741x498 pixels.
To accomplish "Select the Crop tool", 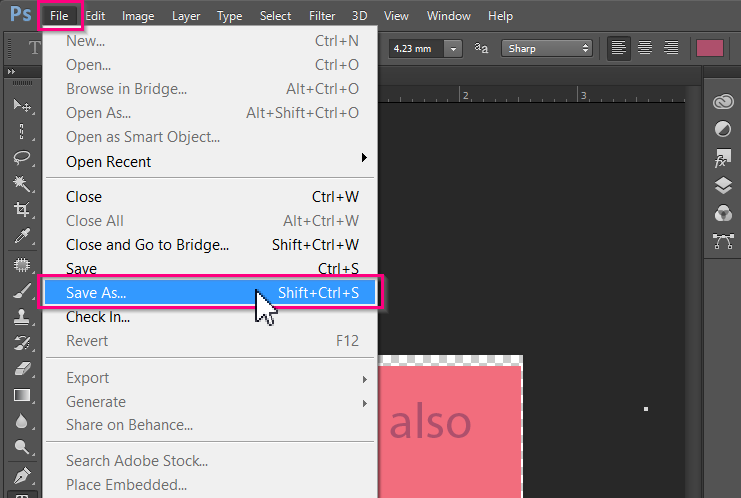I will point(22,209).
